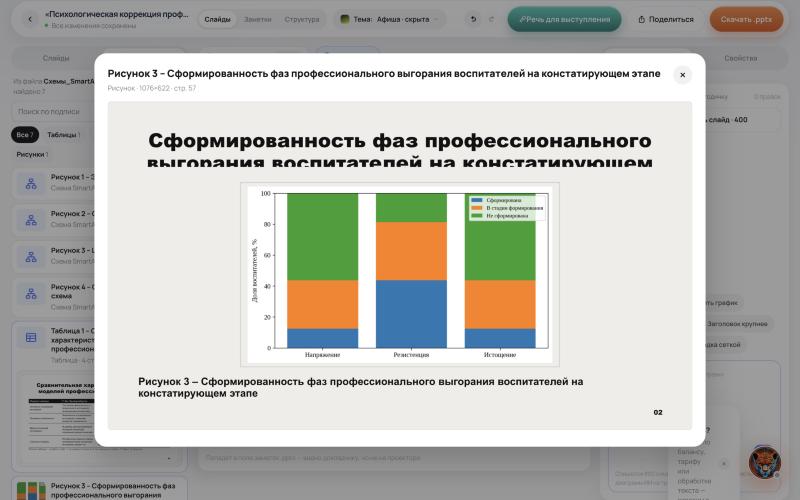Viewport: 800px width, 500px height.
Task: Click the Поделиться share button
Action: pos(666,19)
